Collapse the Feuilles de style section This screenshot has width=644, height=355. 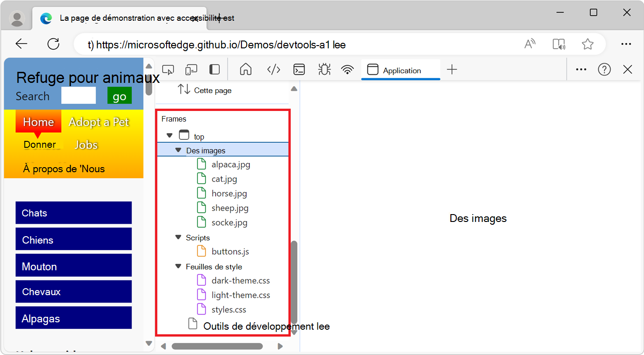(x=178, y=266)
